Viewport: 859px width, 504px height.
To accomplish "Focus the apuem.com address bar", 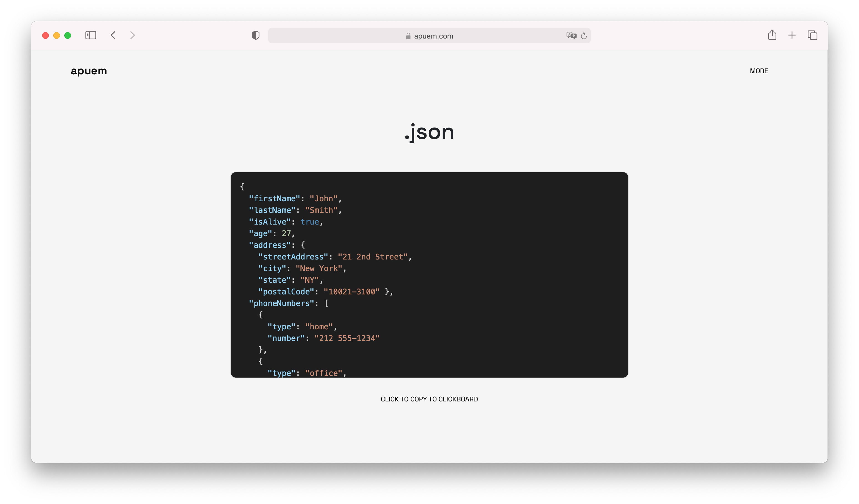I will (433, 36).
